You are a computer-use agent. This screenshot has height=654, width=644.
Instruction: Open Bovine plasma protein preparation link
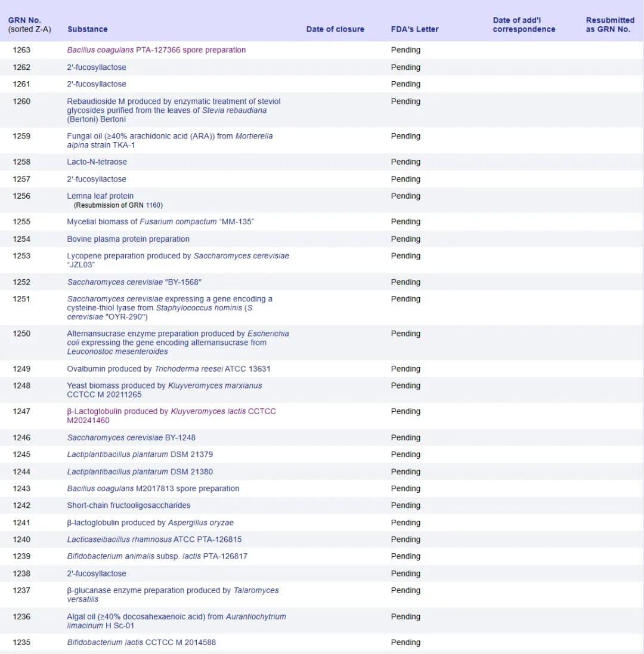coord(128,239)
